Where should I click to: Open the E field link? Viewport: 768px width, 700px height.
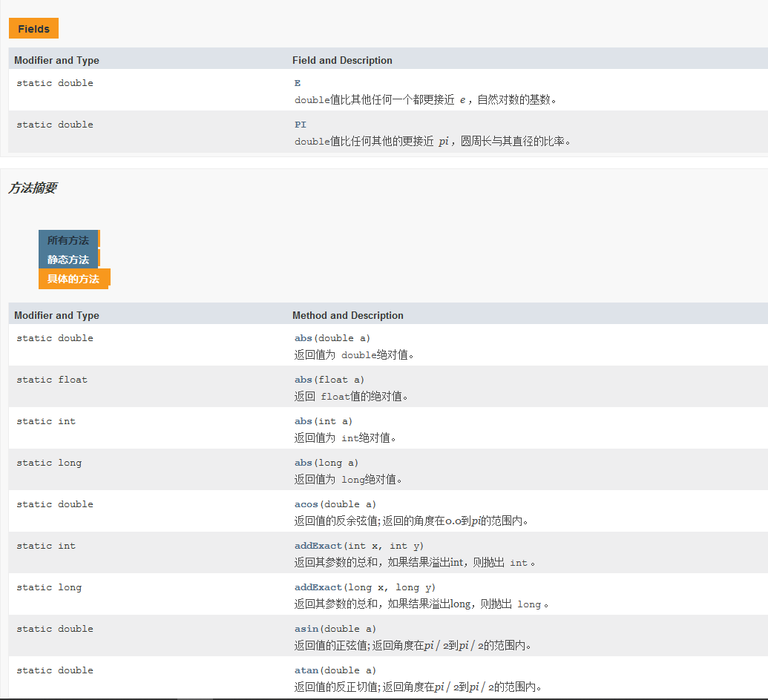(x=298, y=83)
